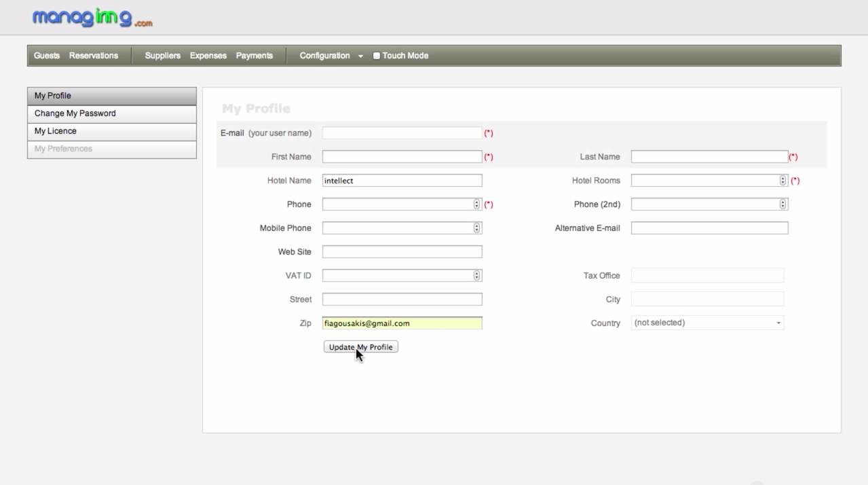Screen dimensions: 868x485
Task: Open the Reservations menu
Action: 94,56
